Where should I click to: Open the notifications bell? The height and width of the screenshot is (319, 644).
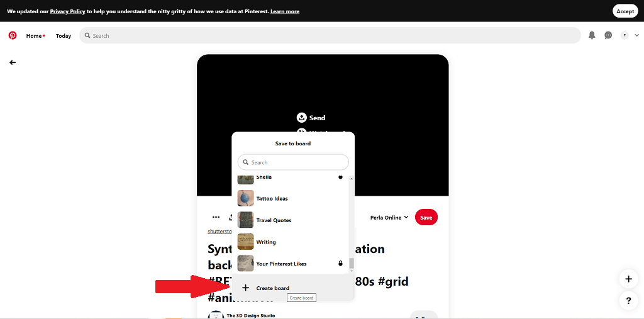(x=592, y=36)
